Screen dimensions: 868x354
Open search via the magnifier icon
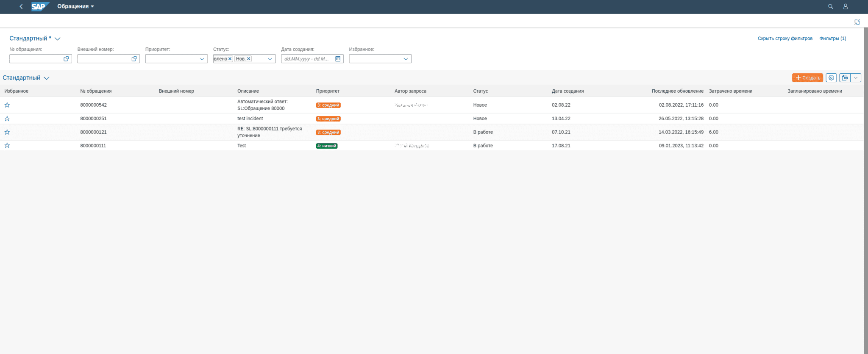[830, 6]
